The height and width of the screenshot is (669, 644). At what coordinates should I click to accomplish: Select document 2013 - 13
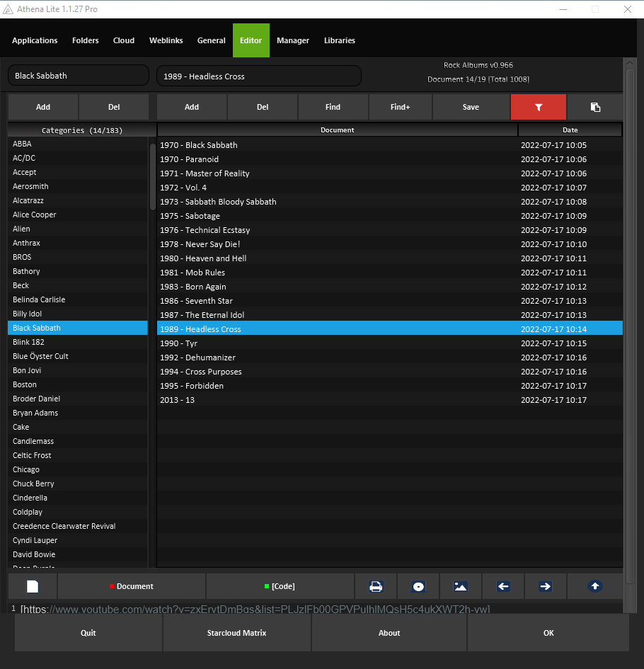click(x=390, y=400)
